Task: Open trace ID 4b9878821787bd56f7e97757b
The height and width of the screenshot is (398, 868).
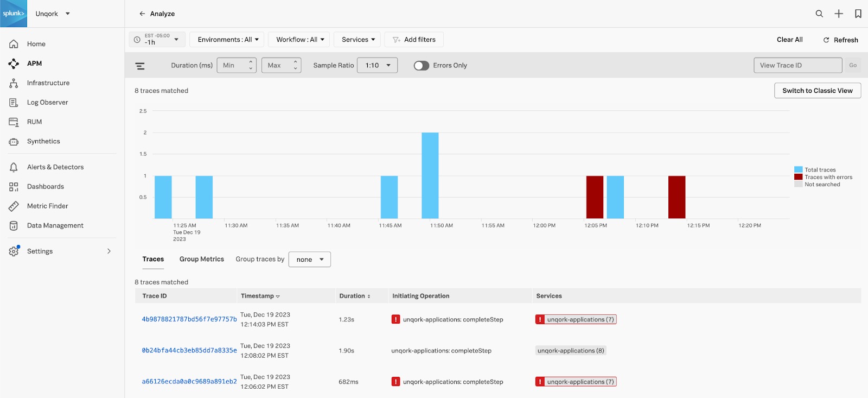Action: point(189,319)
